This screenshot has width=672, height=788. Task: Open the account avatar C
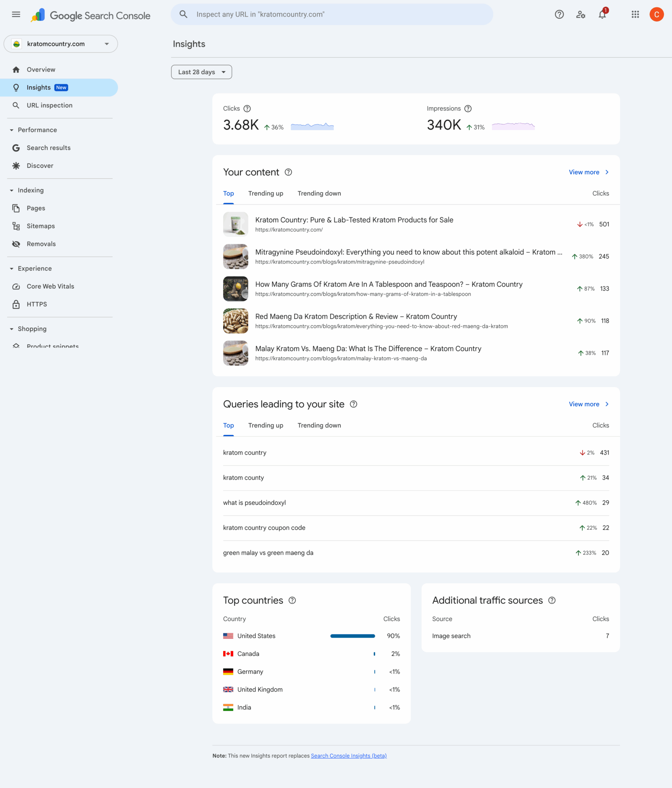[657, 15]
